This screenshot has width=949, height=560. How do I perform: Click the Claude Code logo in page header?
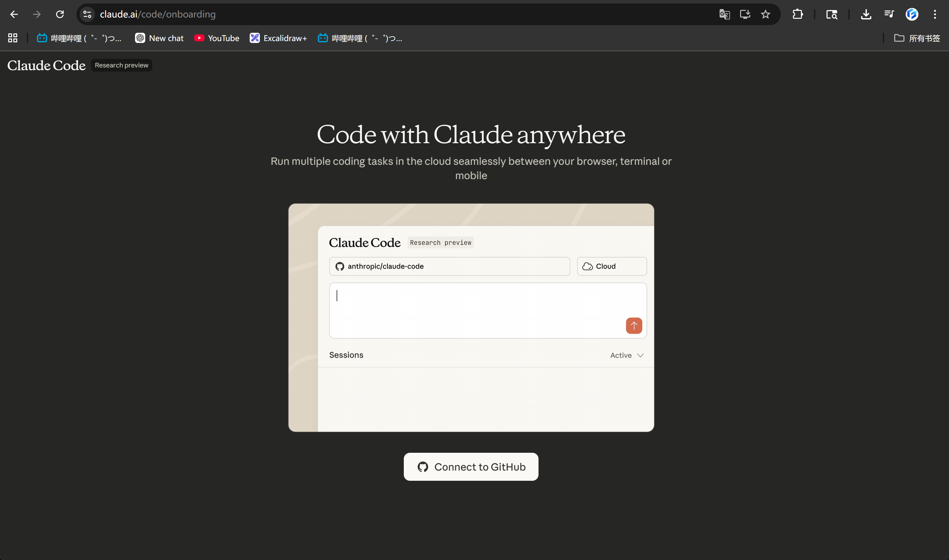46,65
